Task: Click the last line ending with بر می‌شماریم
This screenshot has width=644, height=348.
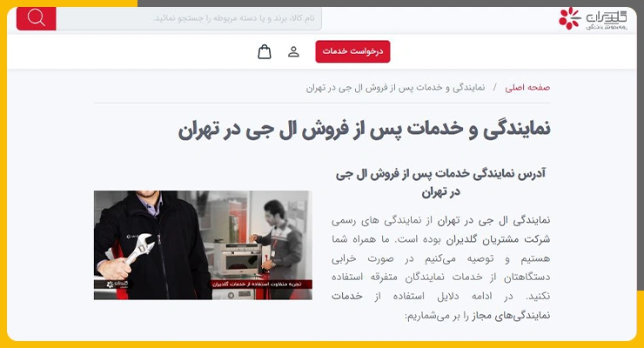Action: tap(477, 316)
